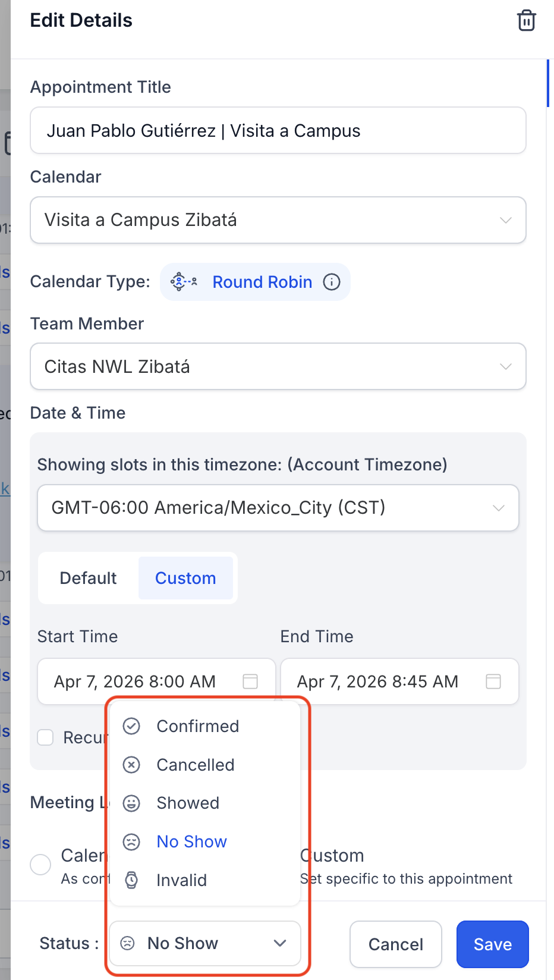Save the appointment changes

(493, 944)
